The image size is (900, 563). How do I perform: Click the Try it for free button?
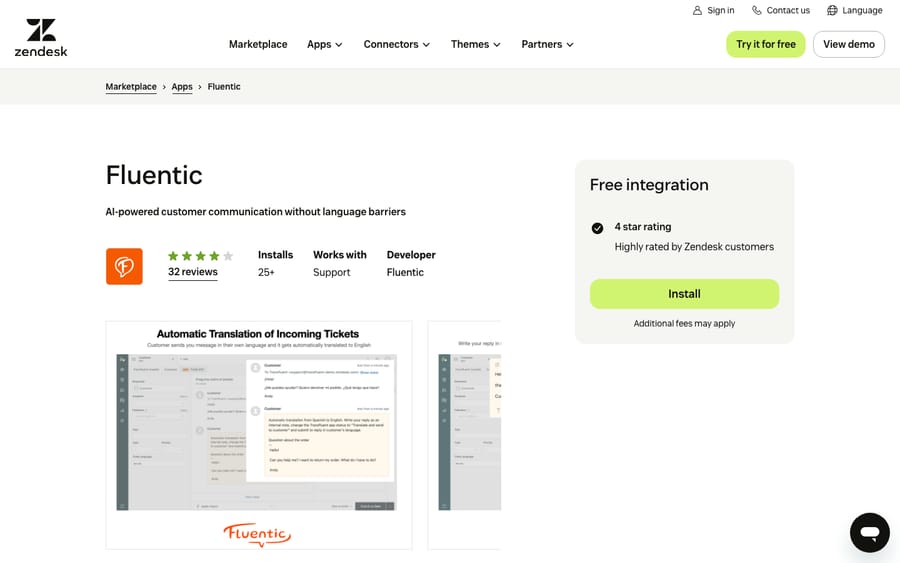766,44
